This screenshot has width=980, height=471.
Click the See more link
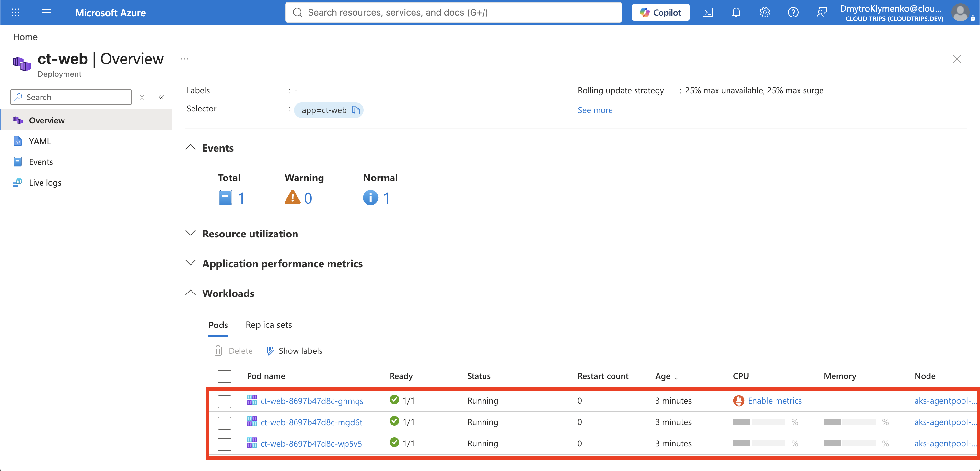click(x=595, y=110)
